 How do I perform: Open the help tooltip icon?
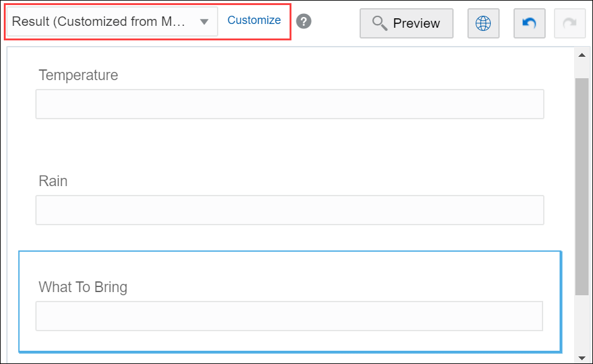click(x=303, y=21)
